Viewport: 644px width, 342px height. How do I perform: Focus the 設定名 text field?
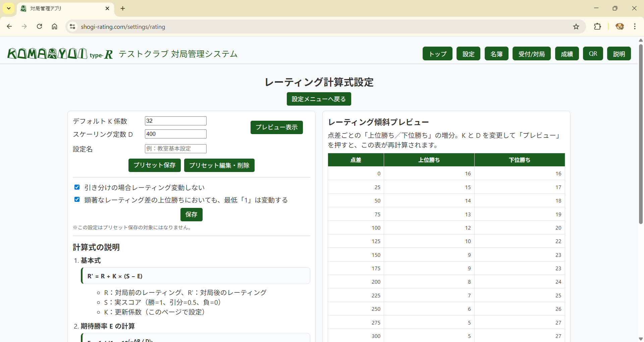[175, 149]
